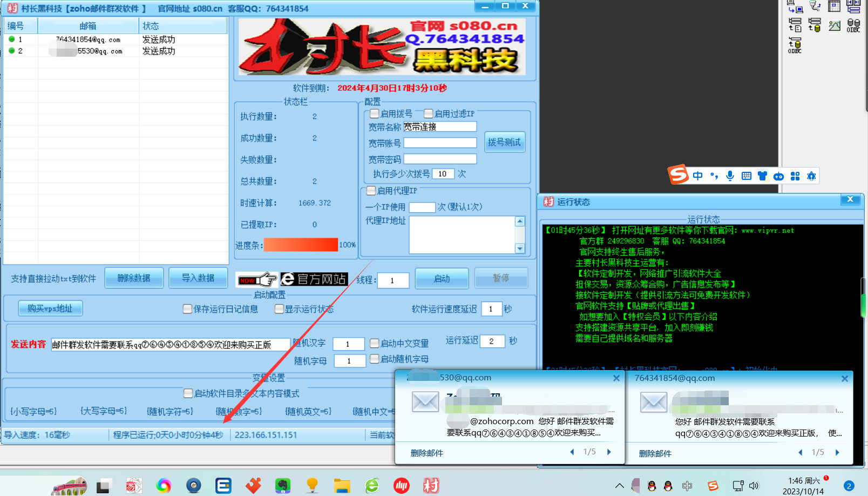Go to previous mail in 530@qq.com popup
The image size is (868, 496).
point(572,452)
